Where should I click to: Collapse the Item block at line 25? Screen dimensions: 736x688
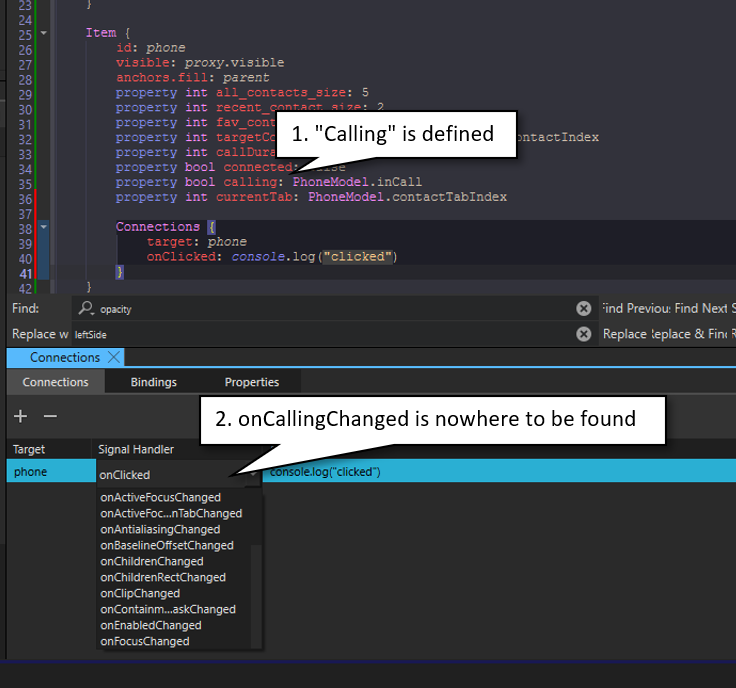pyautogui.click(x=44, y=33)
